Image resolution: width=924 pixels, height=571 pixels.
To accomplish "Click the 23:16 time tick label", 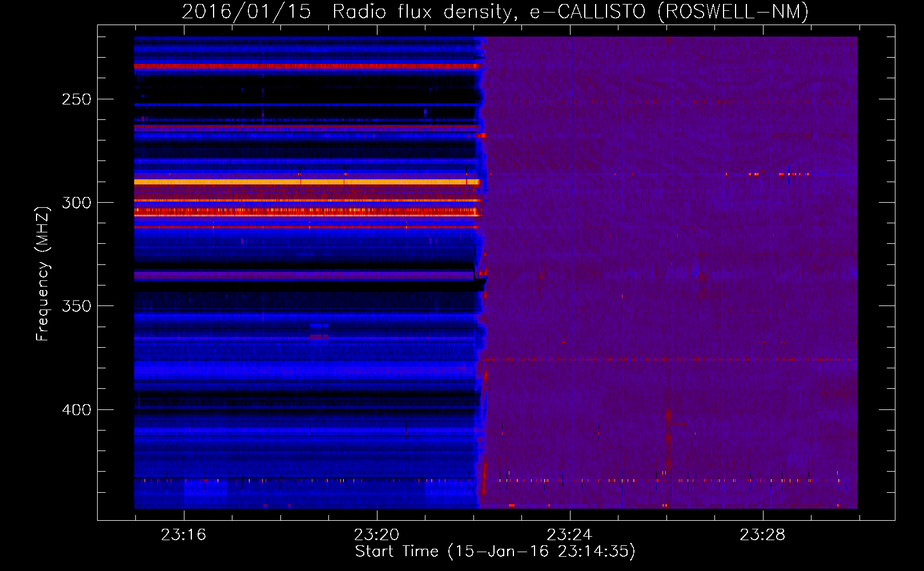I will click(x=183, y=535).
